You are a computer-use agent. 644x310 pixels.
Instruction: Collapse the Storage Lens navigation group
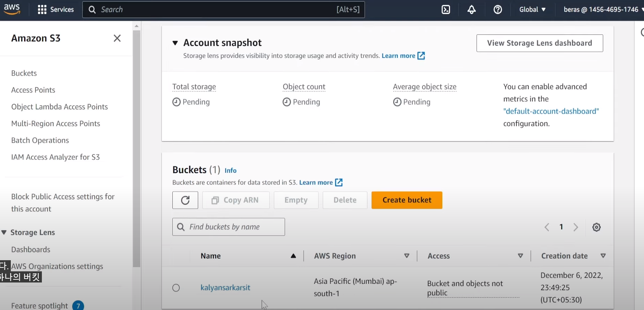(x=4, y=232)
